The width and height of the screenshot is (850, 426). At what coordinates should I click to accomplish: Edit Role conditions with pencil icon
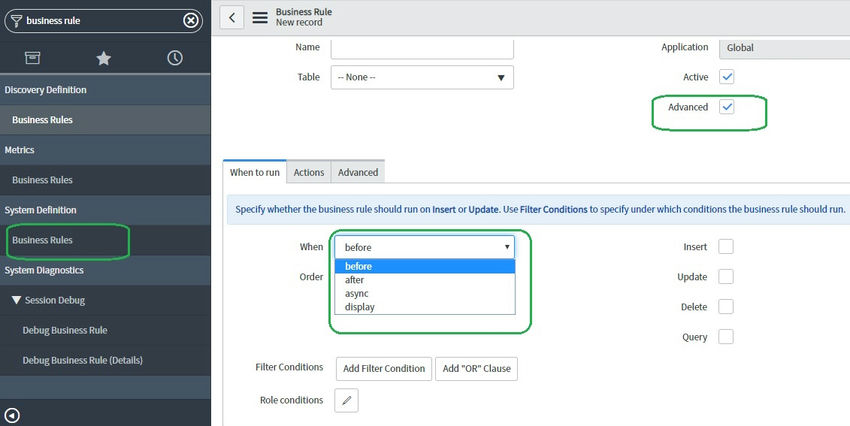(346, 400)
